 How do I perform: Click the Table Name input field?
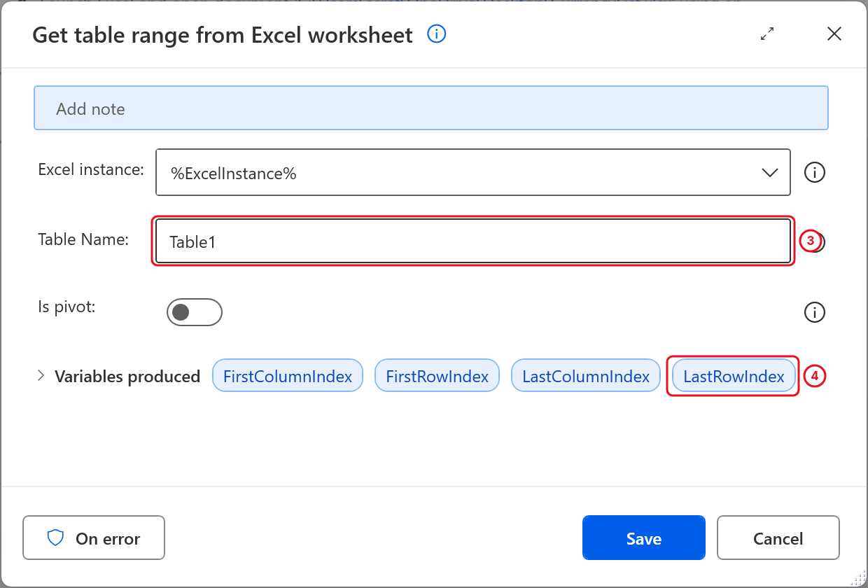[x=473, y=241]
